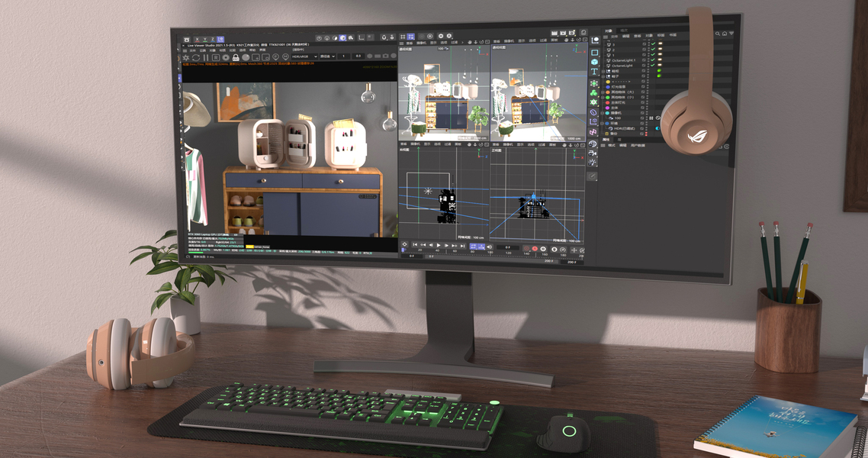Click the Octane render start icon

pos(186,57)
